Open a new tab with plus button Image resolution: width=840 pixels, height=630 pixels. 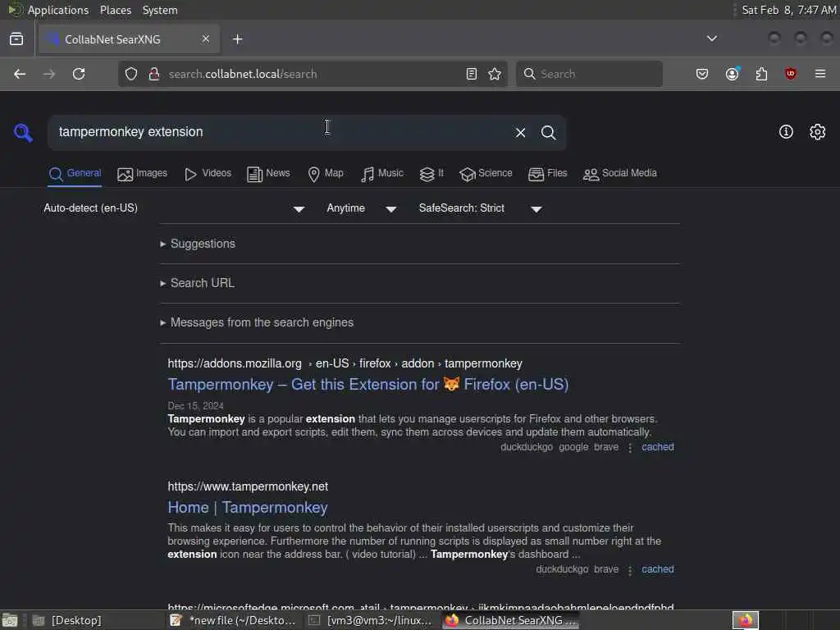click(x=237, y=39)
